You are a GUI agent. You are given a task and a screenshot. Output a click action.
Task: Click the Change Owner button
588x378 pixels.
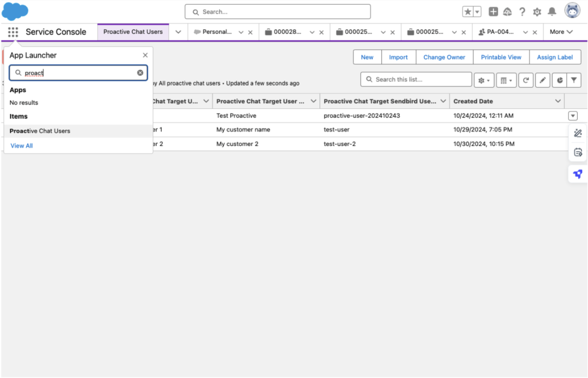tap(444, 57)
